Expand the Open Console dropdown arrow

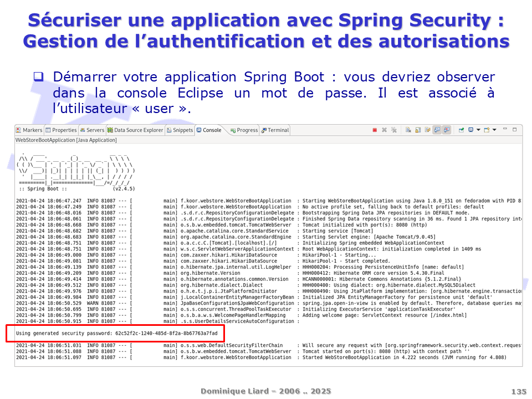(x=494, y=130)
